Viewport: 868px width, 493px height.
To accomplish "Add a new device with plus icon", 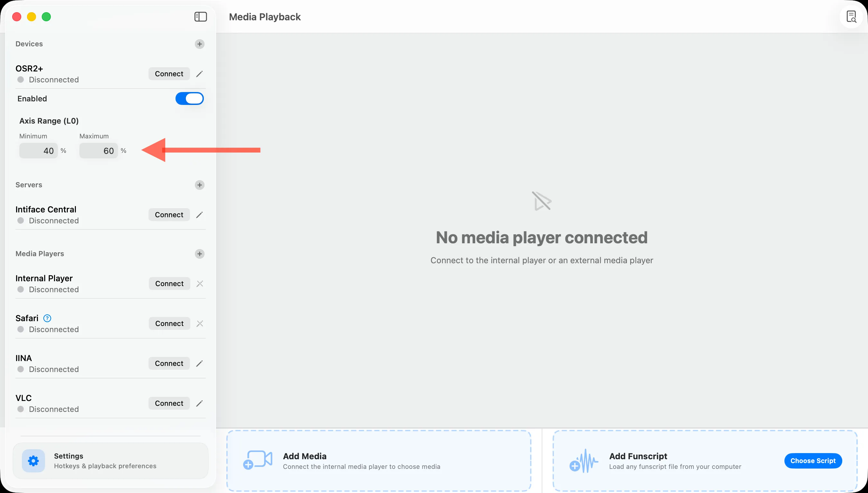I will (x=200, y=44).
